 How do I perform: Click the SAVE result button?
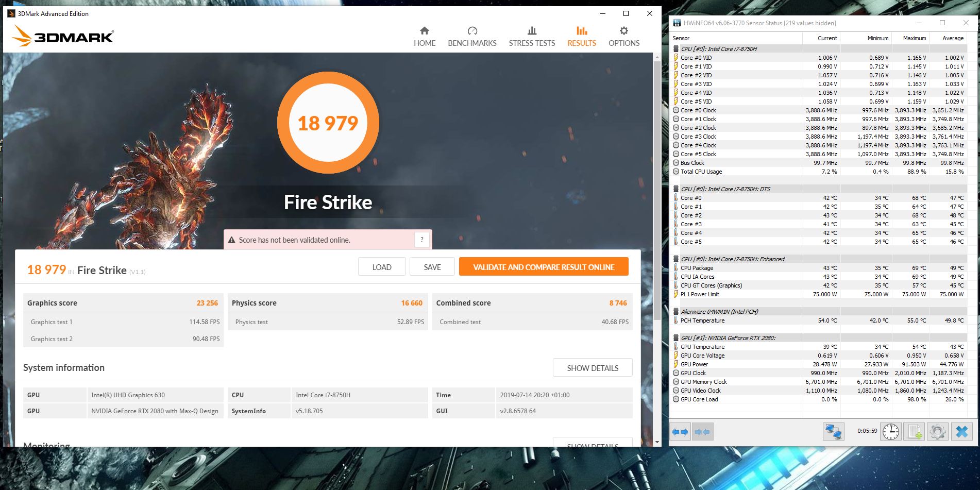pos(432,267)
